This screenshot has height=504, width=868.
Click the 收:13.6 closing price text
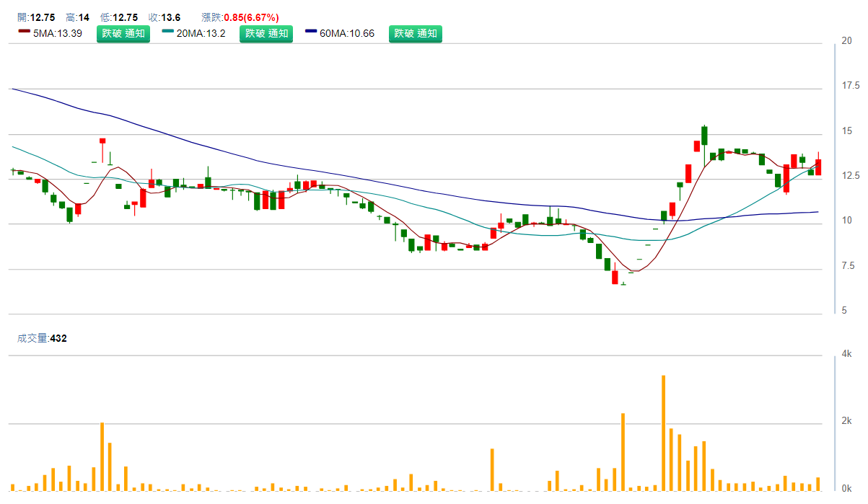pos(165,17)
